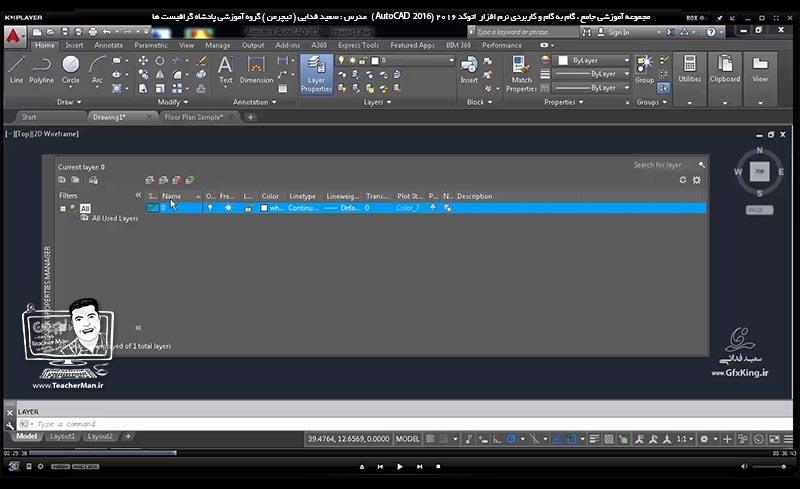Select the Polyline tool

tap(41, 69)
